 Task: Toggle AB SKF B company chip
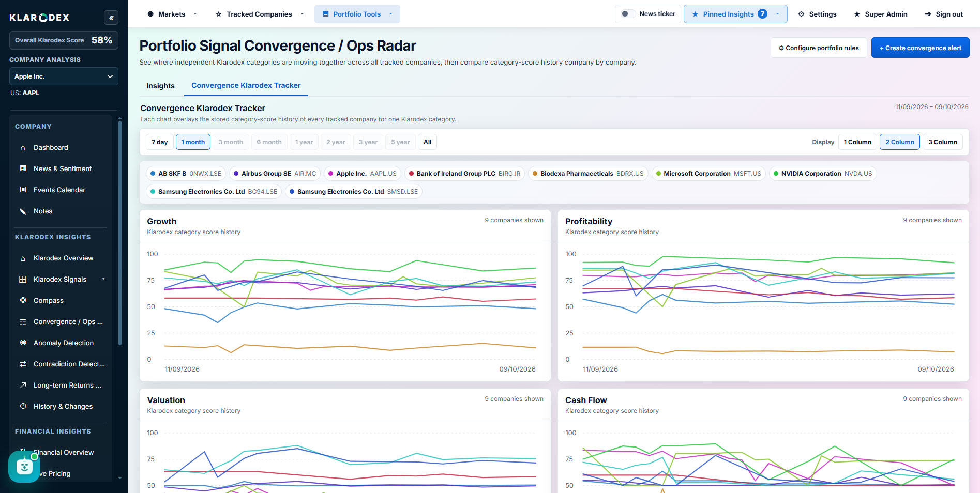[x=186, y=174]
